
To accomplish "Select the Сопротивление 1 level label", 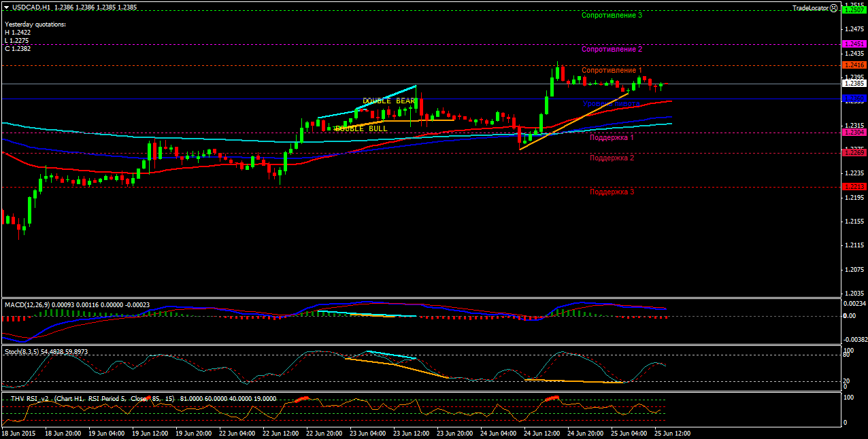I will coord(612,70).
